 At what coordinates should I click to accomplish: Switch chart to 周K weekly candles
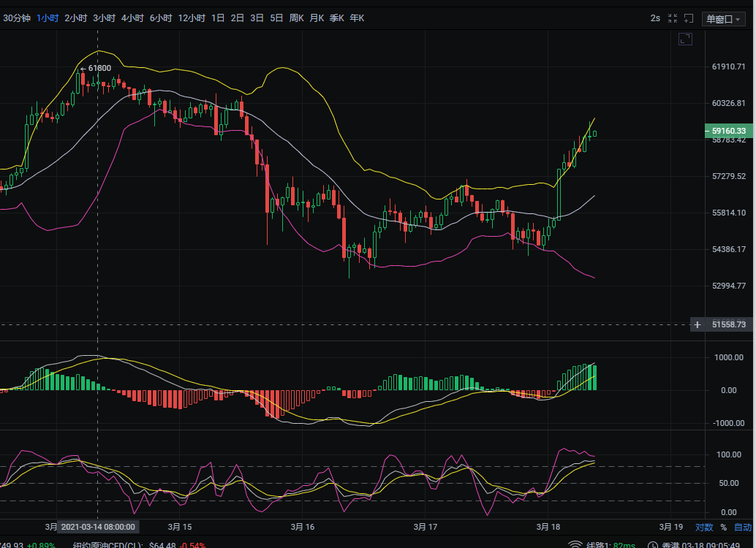(296, 18)
